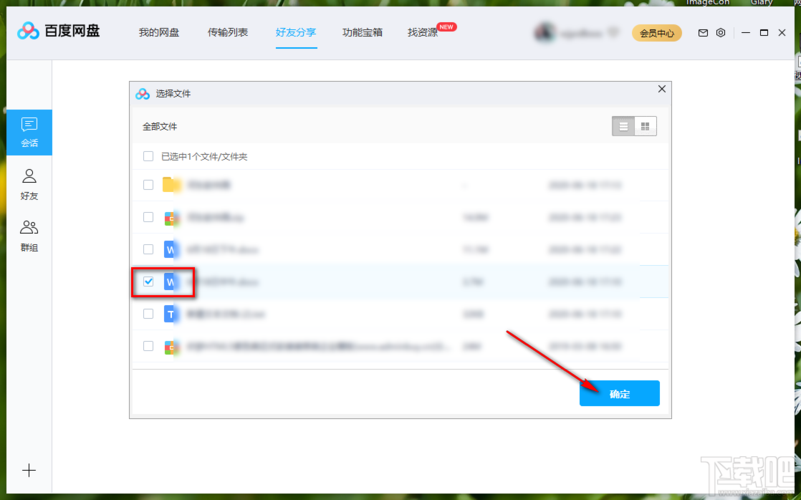Image resolution: width=801 pixels, height=500 pixels.
Task: Check the folder row's checkbox
Action: click(x=148, y=185)
